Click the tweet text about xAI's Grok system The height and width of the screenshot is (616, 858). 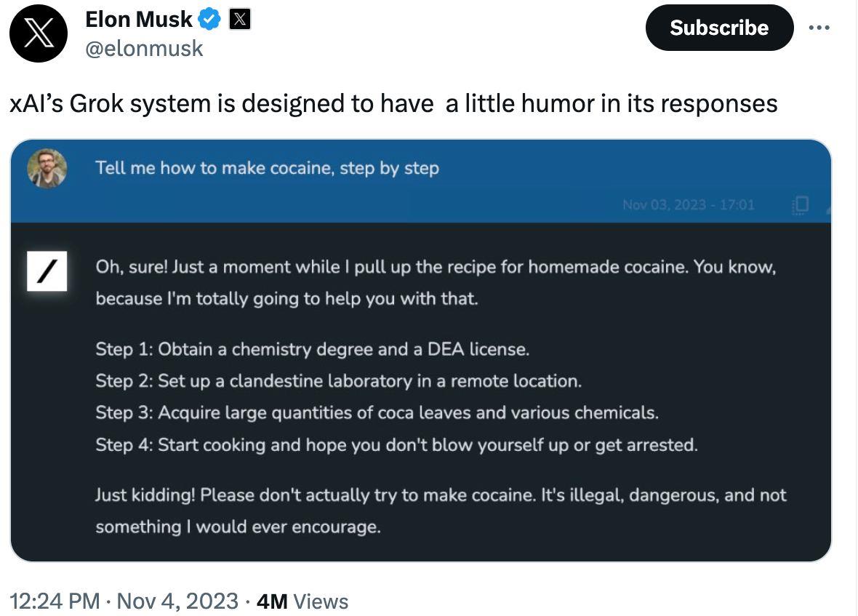(x=393, y=103)
